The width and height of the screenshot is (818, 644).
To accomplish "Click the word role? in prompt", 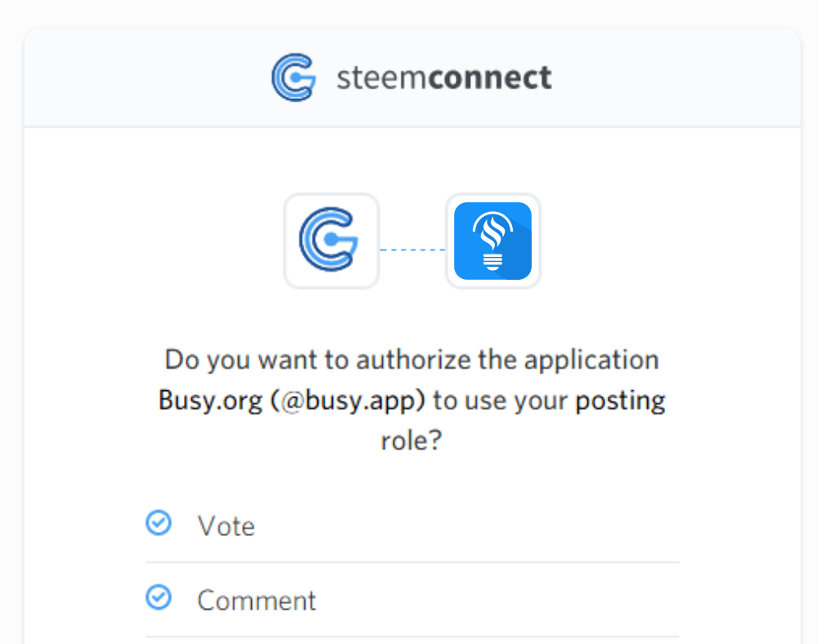I will click(x=411, y=440).
